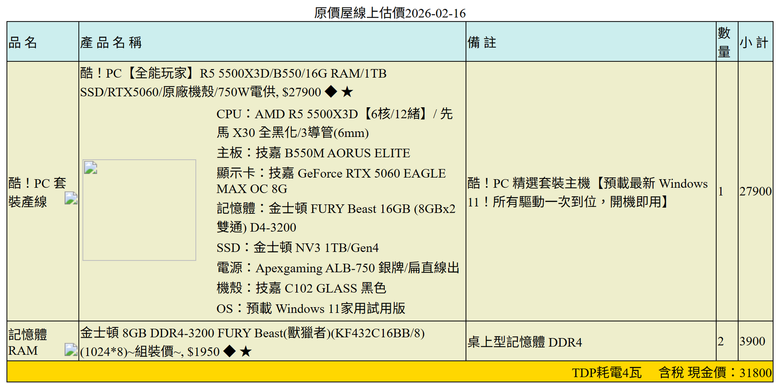The image size is (780, 384).
Task: Click the page title 原價屋線上估價2026-02-16
Action: pyautogui.click(x=390, y=13)
